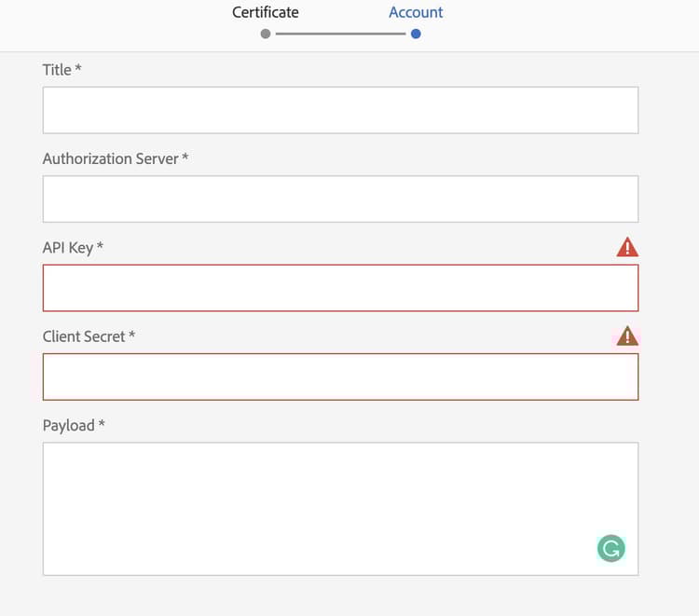
Task: Go back to the Certificate step label
Action: (266, 12)
